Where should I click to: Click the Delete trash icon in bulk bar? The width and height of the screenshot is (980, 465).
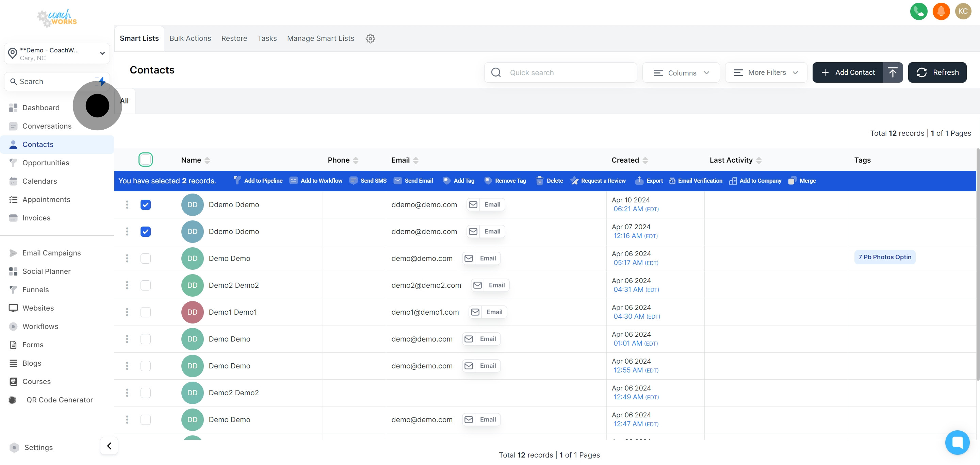539,181
